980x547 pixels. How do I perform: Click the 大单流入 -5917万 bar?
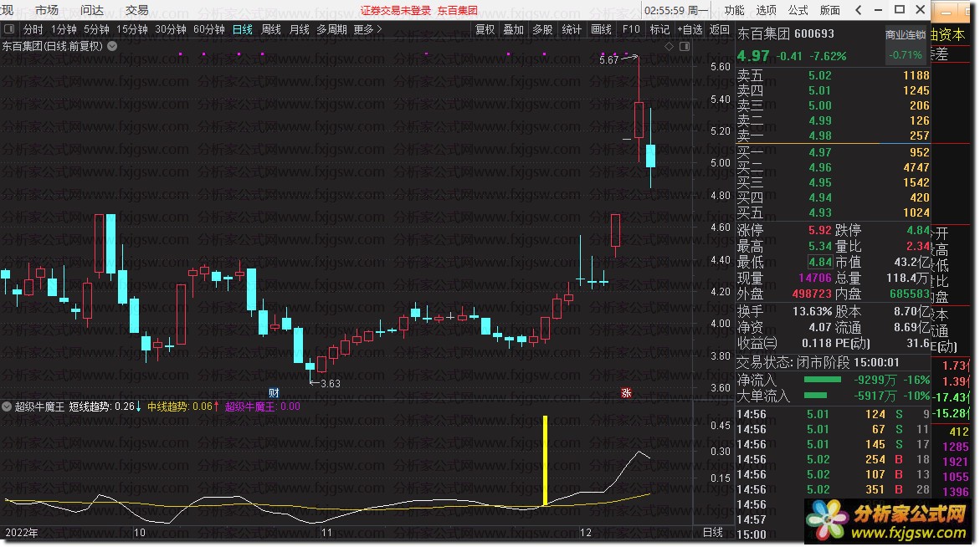(x=815, y=396)
